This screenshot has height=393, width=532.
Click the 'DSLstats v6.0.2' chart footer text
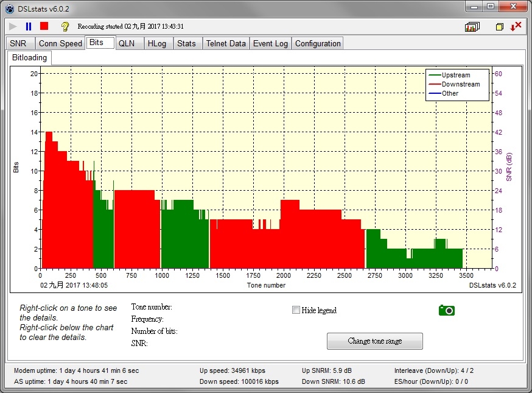coord(492,285)
